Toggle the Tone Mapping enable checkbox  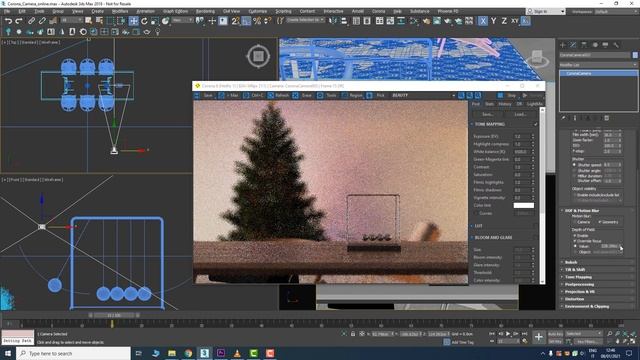point(536,124)
